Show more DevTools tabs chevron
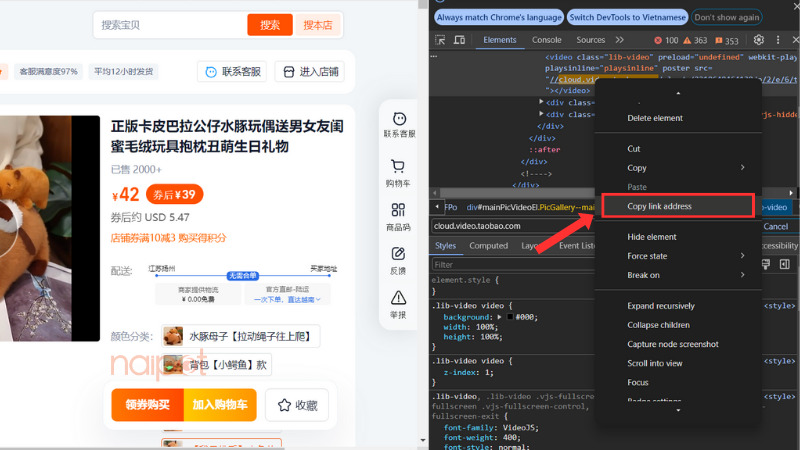The width and height of the screenshot is (800, 450). coord(618,40)
